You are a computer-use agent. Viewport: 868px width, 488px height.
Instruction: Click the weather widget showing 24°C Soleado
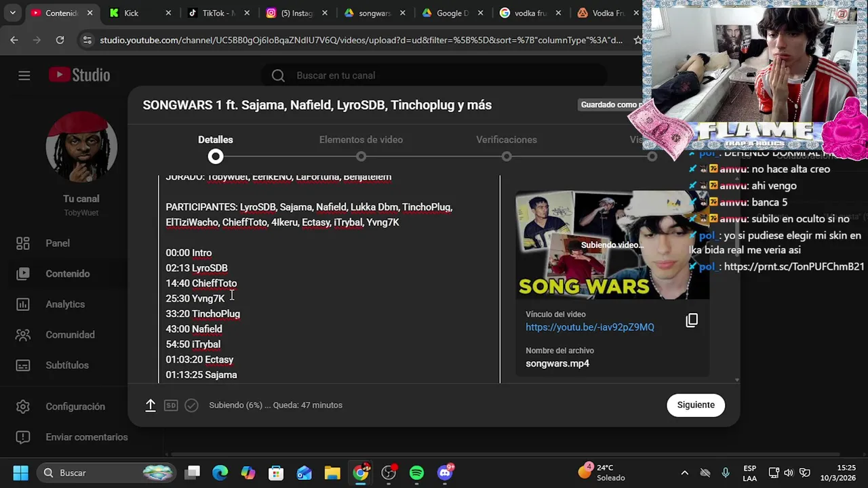602,472
